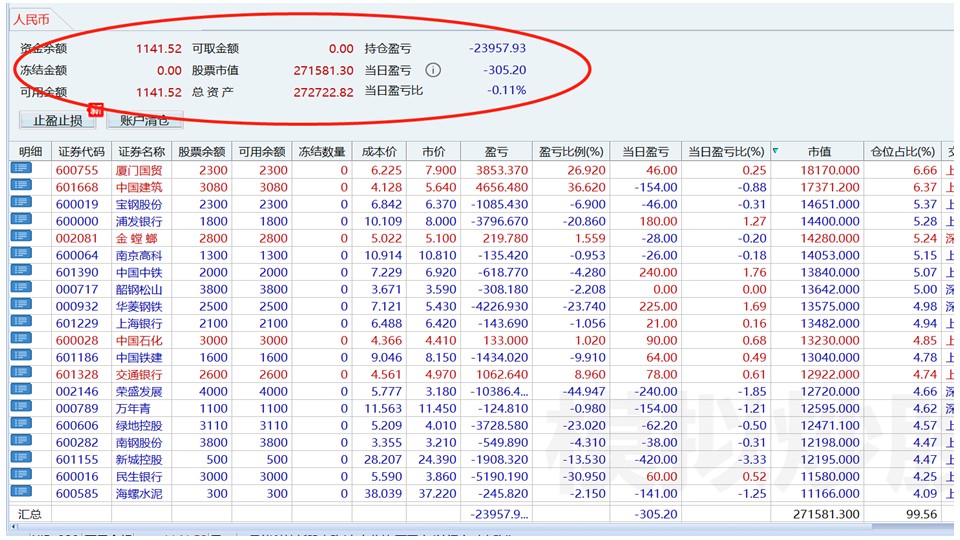Image resolution: width=960 pixels, height=540 pixels.
Task: Sort by 可用余额 column header
Action: 261,152
